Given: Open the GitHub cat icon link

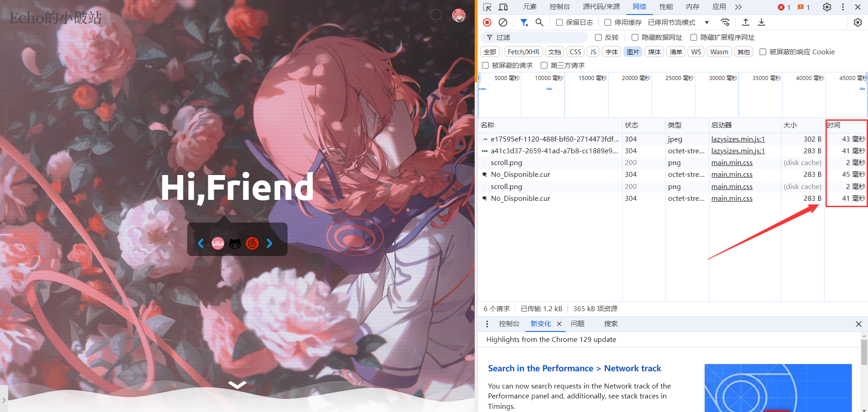Looking at the screenshot, I should point(235,243).
